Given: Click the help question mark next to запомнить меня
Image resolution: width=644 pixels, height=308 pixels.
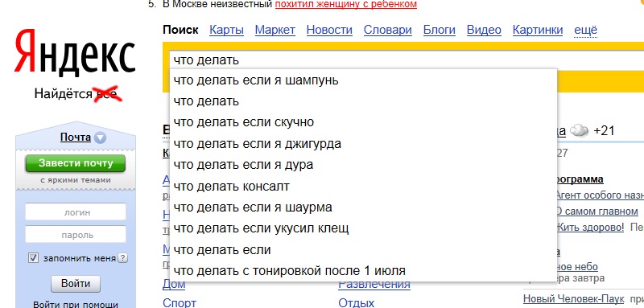Looking at the screenshot, I should (123, 258).
